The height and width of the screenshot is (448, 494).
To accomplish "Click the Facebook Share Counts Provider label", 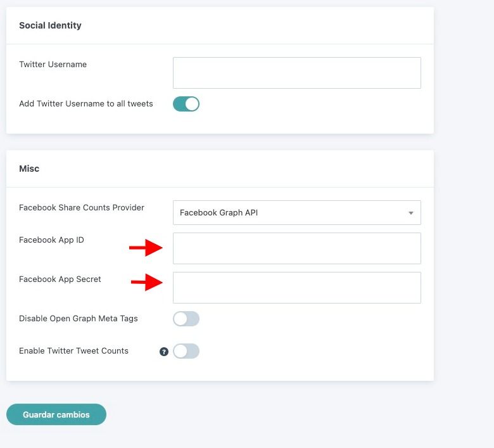I will 82,207.
